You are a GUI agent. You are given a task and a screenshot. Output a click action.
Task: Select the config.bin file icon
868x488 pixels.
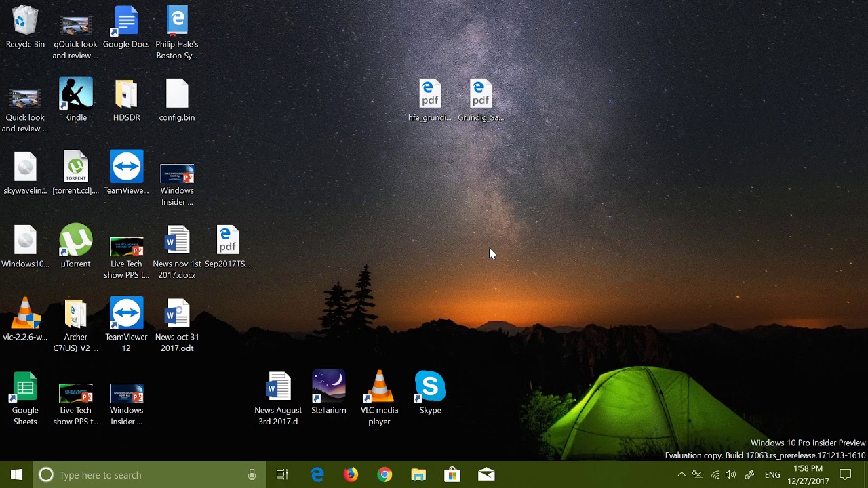[x=177, y=100]
